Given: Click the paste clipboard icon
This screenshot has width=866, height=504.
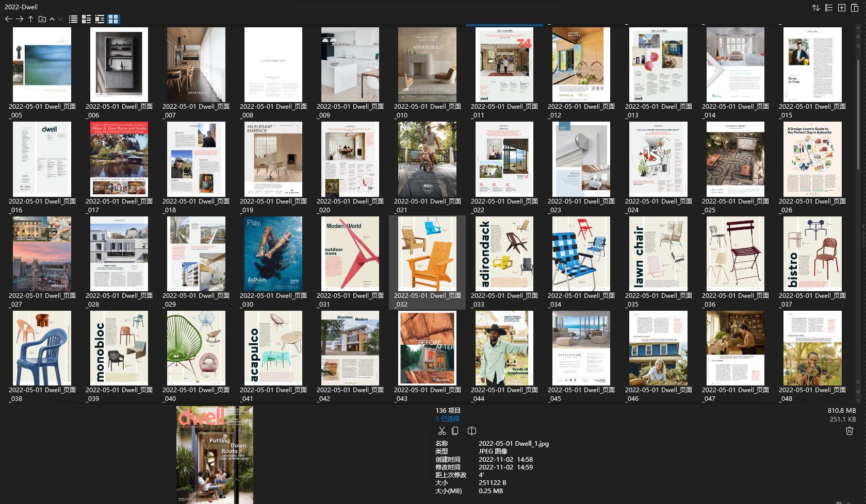Looking at the screenshot, I should coord(855,8).
